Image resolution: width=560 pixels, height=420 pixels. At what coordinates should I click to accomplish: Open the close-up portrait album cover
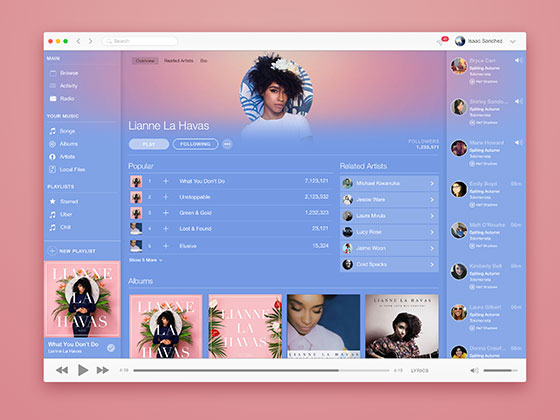(324, 326)
